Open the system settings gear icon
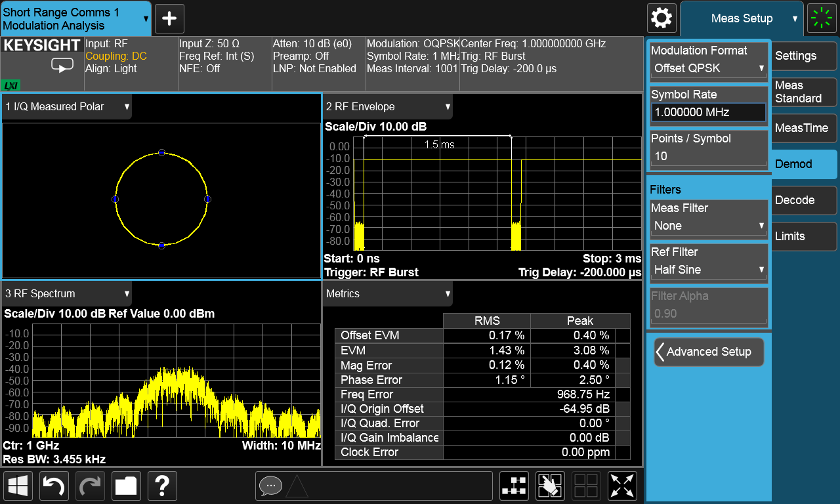The image size is (840, 504). 661,18
